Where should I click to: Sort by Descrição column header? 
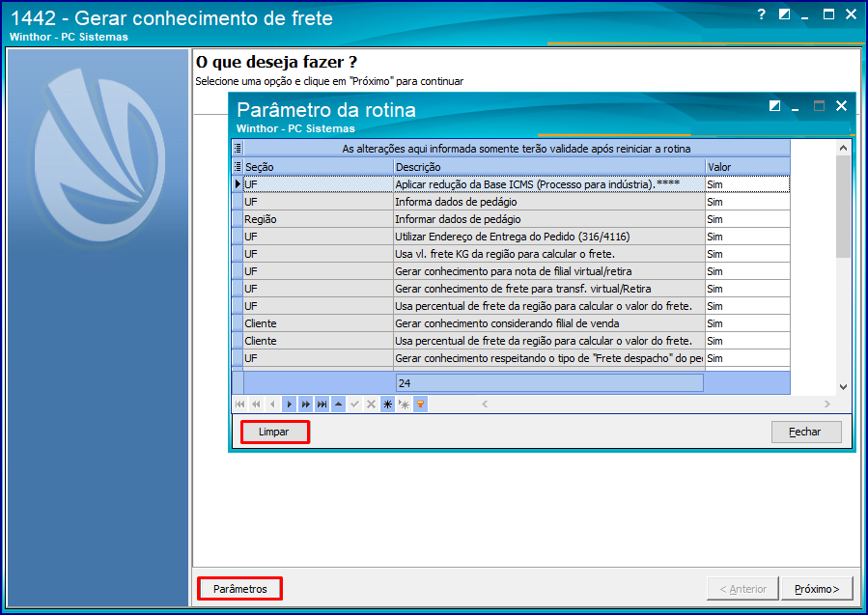(x=549, y=167)
